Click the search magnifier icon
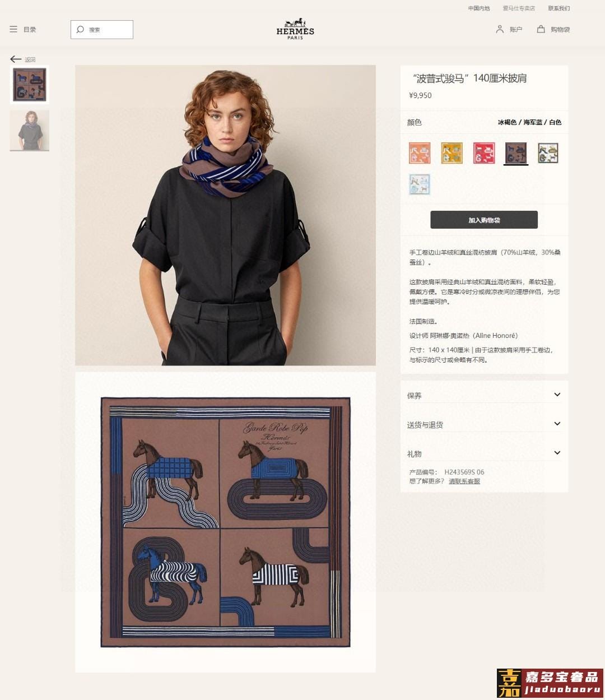Screen dimensions: 605x700 click(80, 29)
